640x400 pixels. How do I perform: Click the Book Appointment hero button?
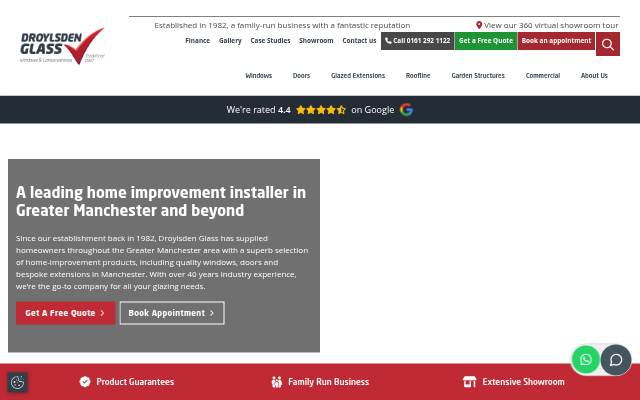pyautogui.click(x=172, y=313)
